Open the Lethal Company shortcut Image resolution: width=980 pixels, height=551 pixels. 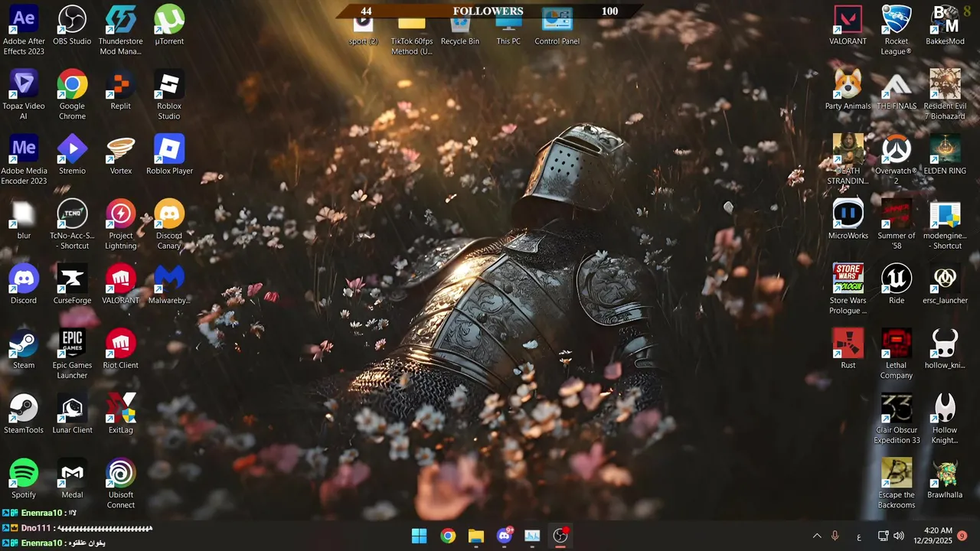coord(896,354)
